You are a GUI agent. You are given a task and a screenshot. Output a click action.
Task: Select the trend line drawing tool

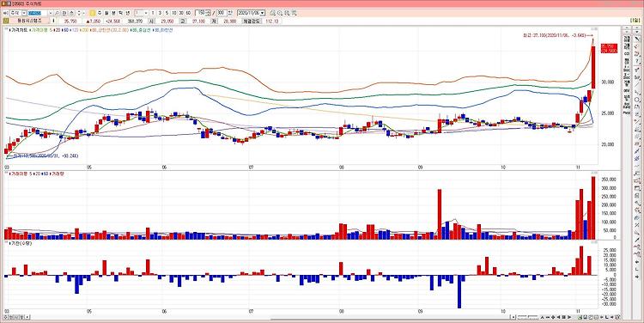click(x=637, y=85)
